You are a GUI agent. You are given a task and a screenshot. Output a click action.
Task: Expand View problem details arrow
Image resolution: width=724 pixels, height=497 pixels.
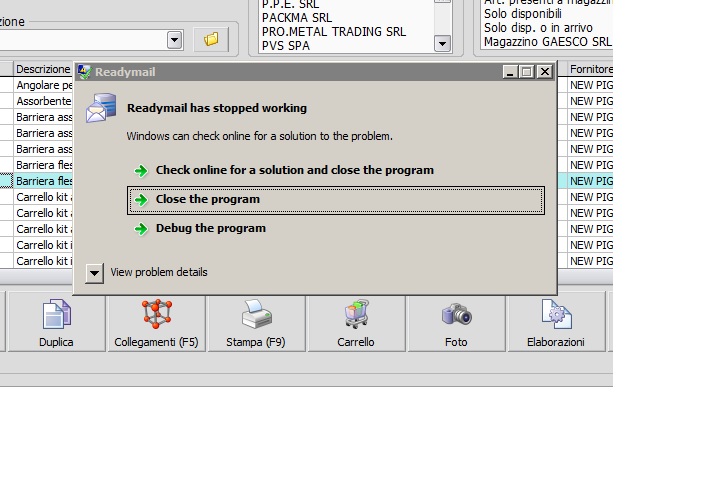[x=94, y=273]
